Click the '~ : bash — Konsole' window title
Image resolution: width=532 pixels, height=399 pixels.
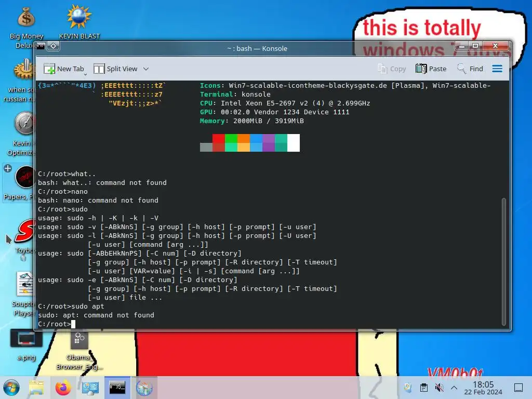(x=257, y=48)
